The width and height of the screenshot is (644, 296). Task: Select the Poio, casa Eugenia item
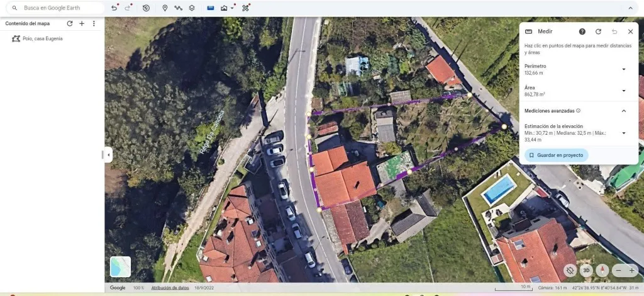coord(43,38)
